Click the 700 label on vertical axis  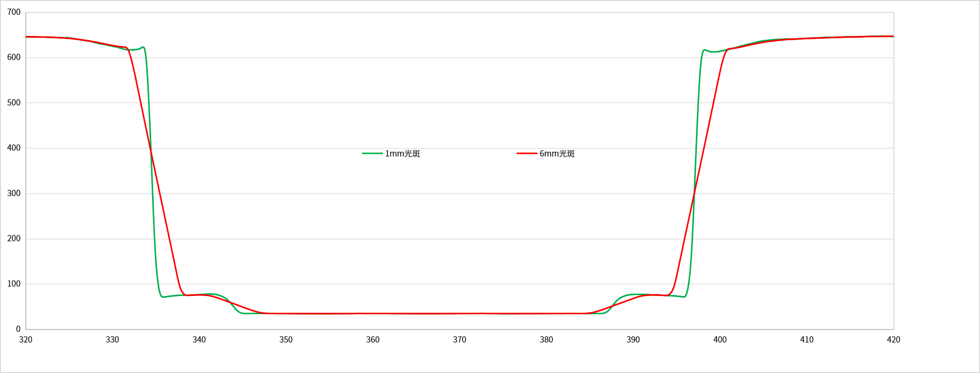click(14, 12)
